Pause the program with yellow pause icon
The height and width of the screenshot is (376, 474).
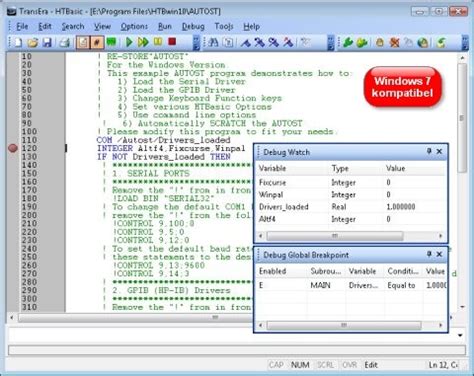(158, 42)
